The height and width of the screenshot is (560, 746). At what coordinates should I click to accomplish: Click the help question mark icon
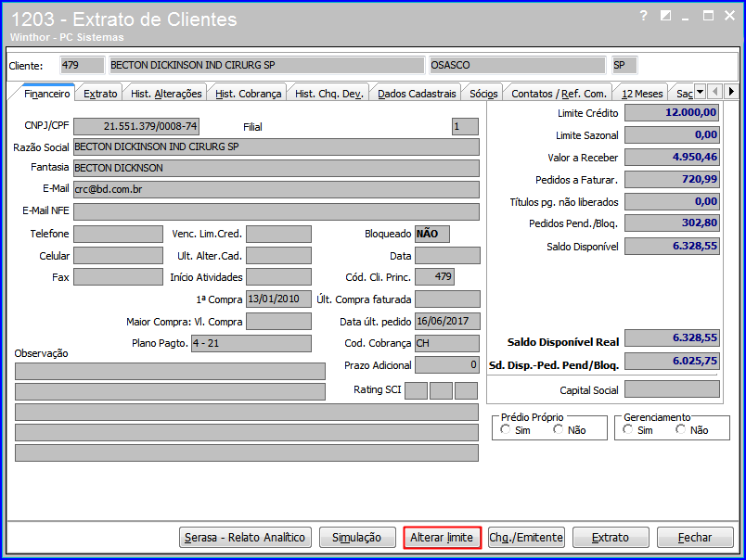pos(644,16)
